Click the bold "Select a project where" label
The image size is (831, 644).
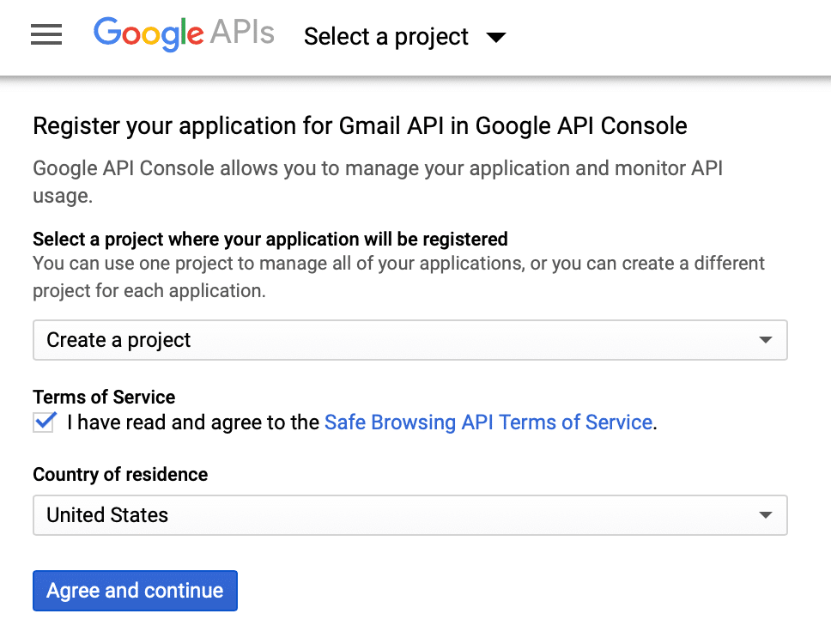[x=270, y=239]
